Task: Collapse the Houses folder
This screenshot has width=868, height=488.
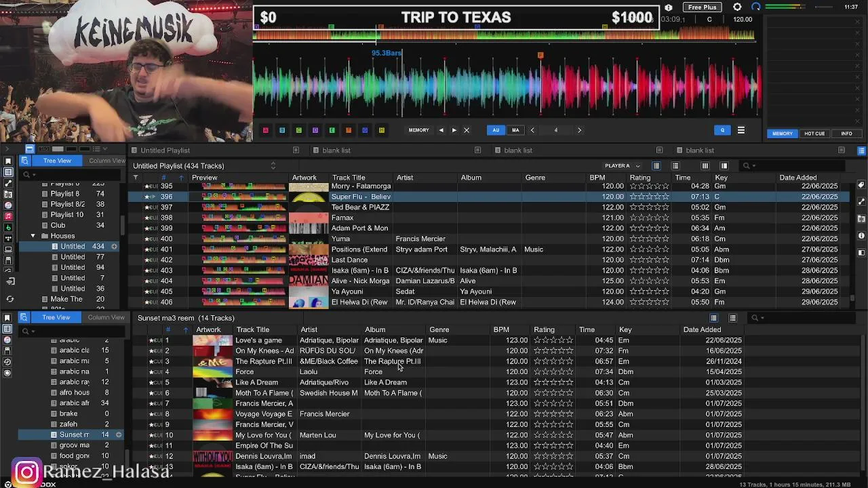Action: pos(33,236)
